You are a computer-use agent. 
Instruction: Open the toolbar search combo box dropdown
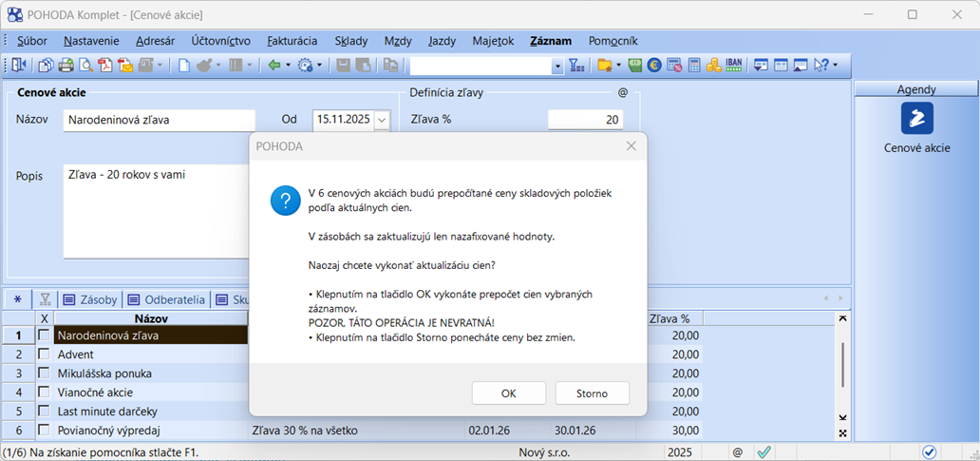tap(557, 66)
